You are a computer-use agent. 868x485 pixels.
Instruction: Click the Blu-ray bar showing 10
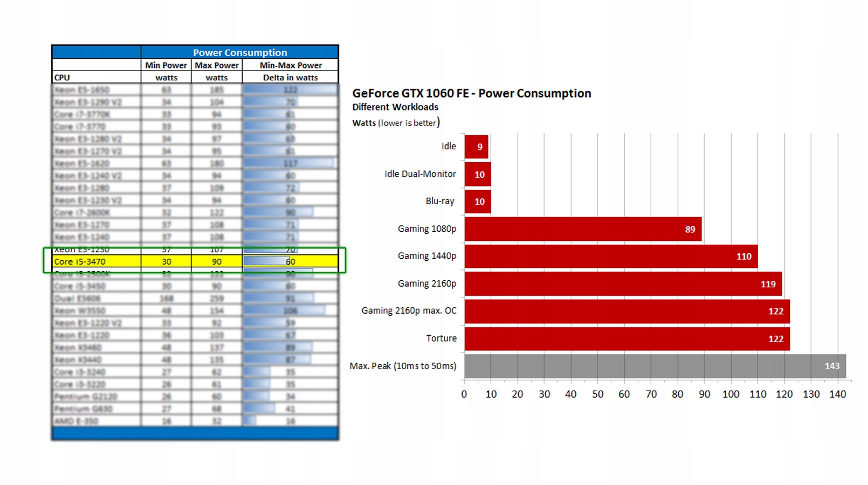478,202
